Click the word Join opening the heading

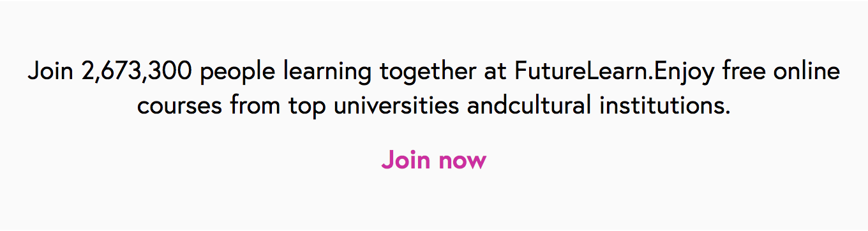point(51,71)
